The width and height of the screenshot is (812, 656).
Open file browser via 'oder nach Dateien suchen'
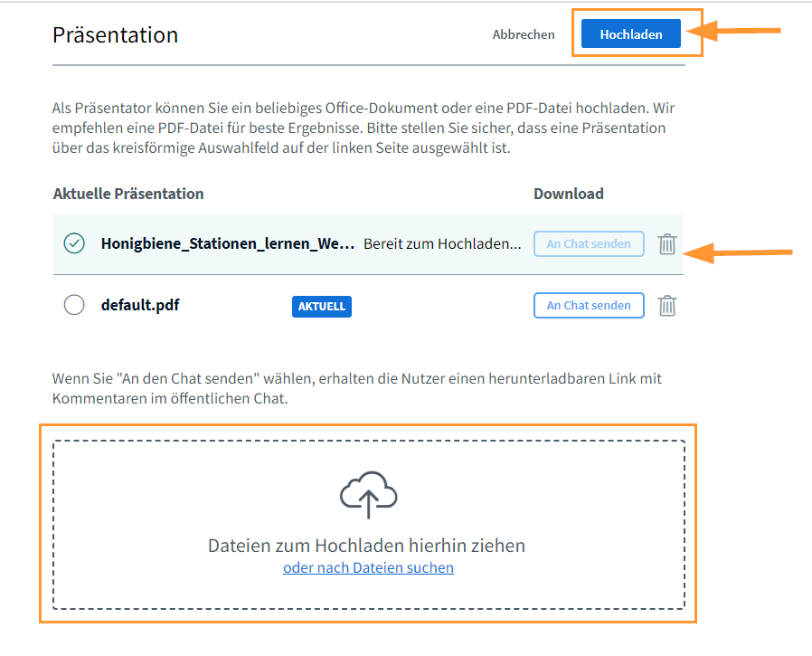coord(368,568)
